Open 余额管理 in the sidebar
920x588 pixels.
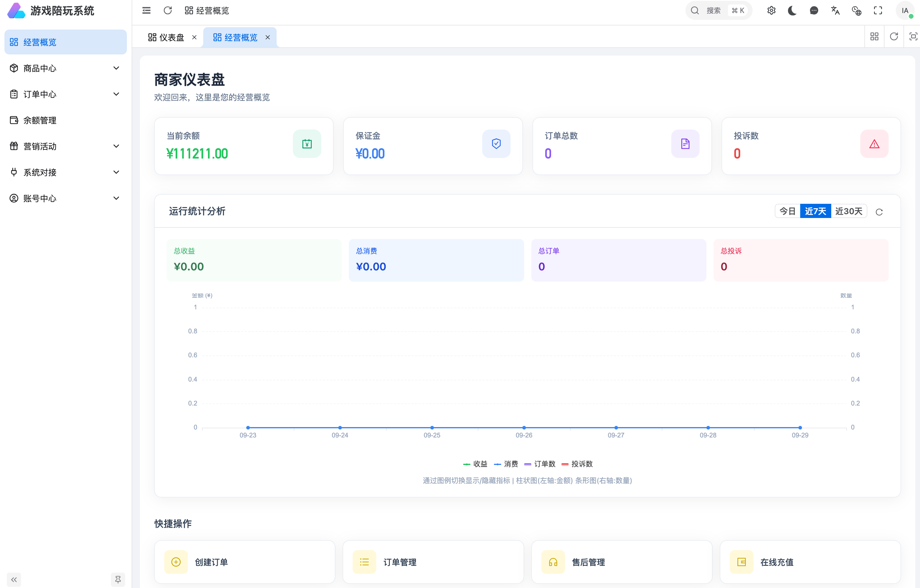click(65, 120)
